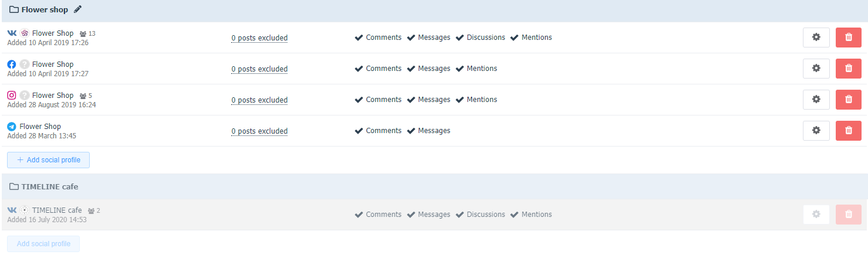This screenshot has height=255, width=868.
Task: Delete the Telegram Flower Shop profile
Action: click(848, 130)
